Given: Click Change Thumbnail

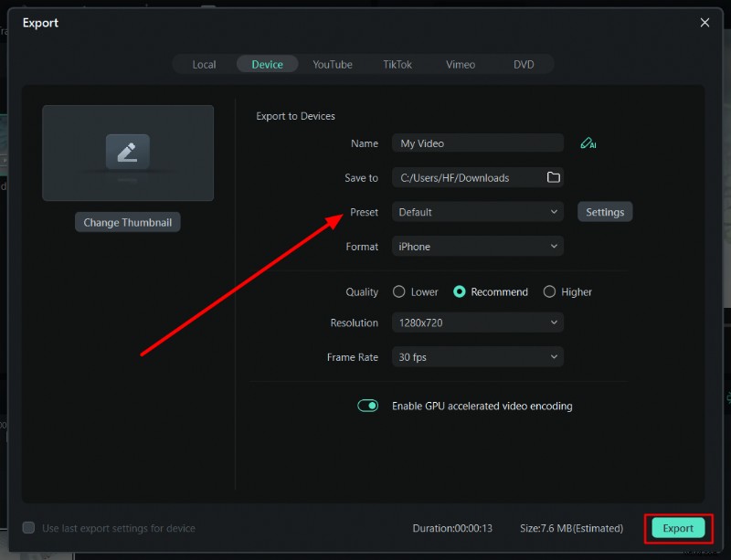Looking at the screenshot, I should [x=127, y=221].
